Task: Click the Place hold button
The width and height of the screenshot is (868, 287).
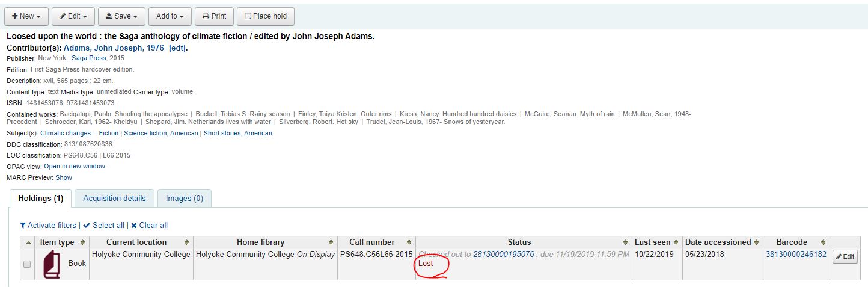Action: click(265, 16)
